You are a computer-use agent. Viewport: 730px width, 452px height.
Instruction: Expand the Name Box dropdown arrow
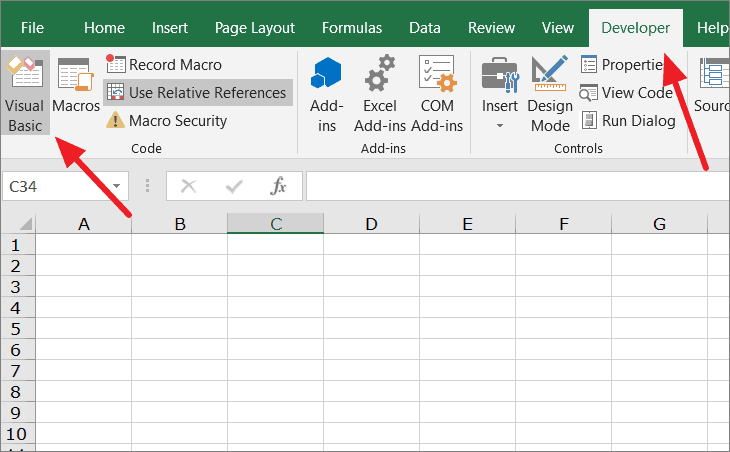coord(116,187)
